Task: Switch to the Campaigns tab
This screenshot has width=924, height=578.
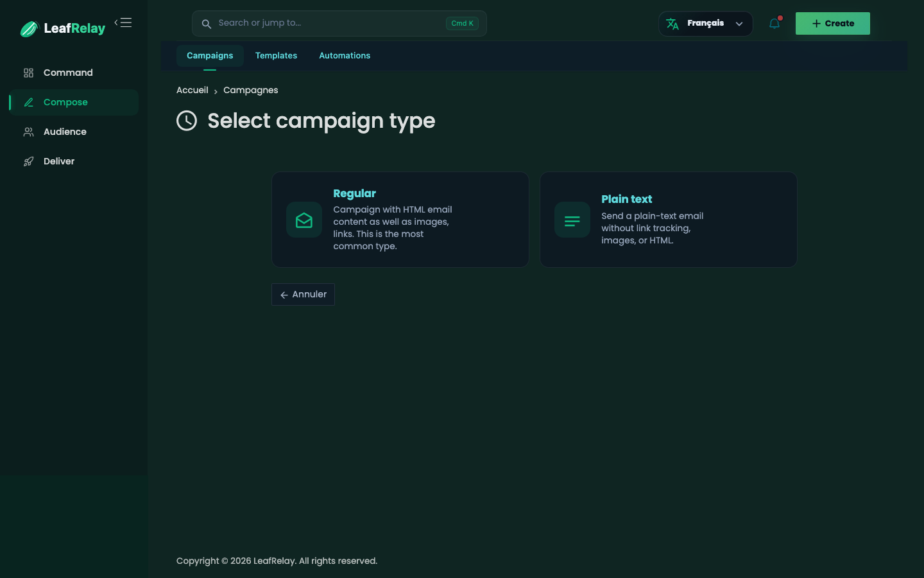Action: tap(210, 56)
